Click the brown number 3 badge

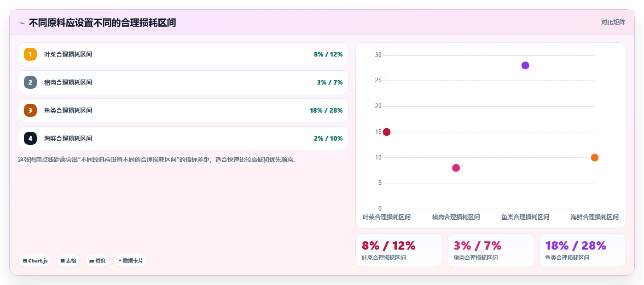pyautogui.click(x=30, y=110)
